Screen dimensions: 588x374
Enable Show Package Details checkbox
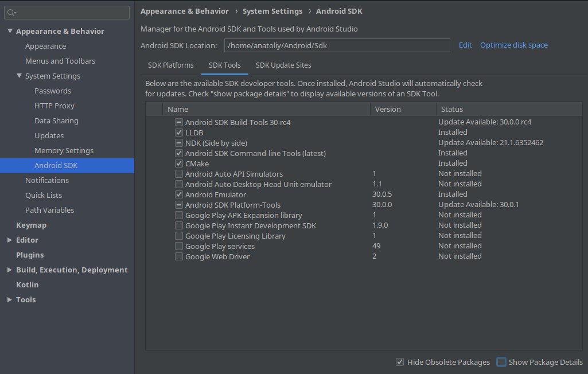(501, 362)
